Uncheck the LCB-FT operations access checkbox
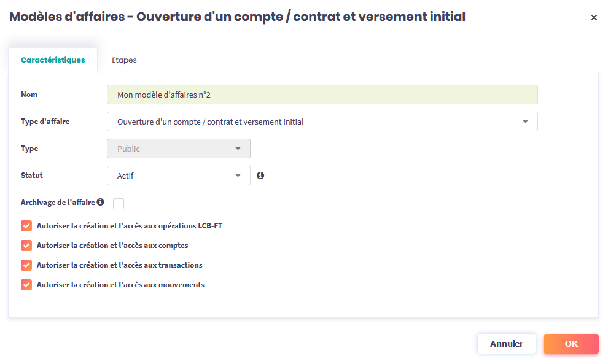The width and height of the screenshot is (608, 364). point(26,226)
